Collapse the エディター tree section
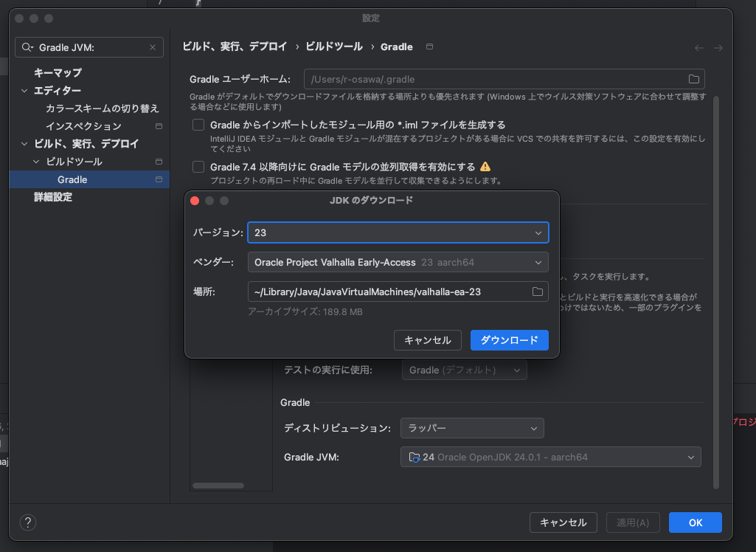Screen dimensions: 756x552 tap(24, 91)
